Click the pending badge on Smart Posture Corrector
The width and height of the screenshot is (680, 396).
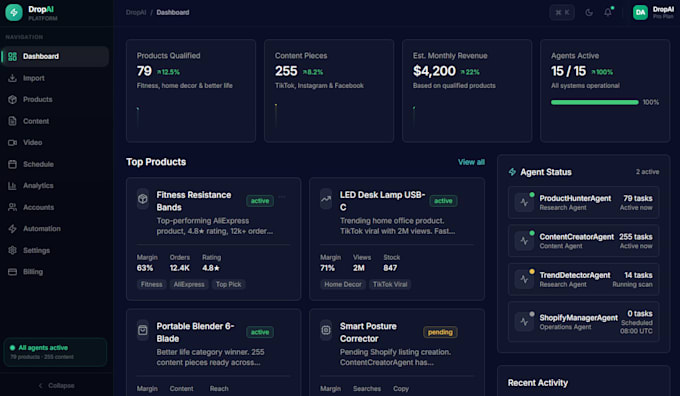(x=440, y=332)
